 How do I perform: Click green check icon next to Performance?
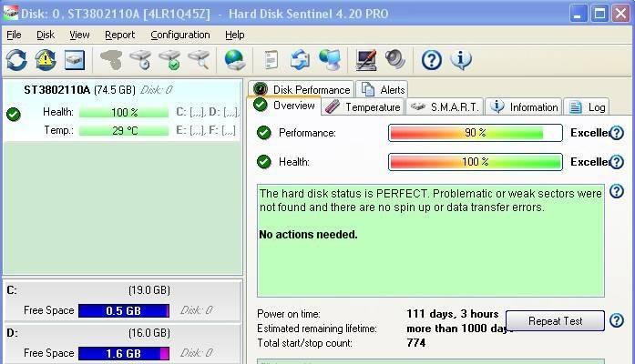click(263, 133)
